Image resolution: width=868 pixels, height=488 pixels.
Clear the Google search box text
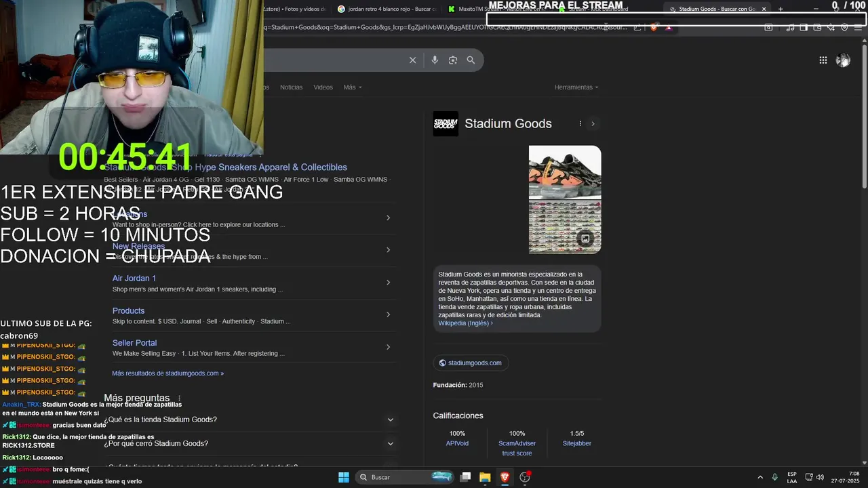click(x=412, y=60)
